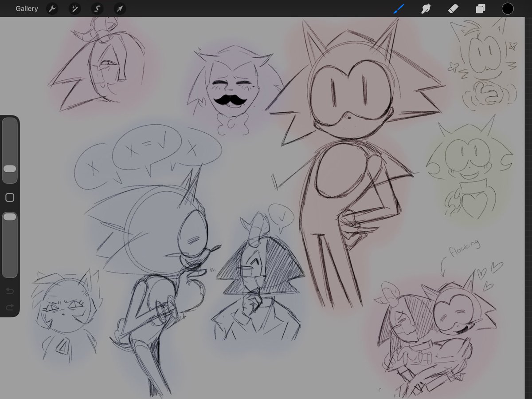Open the Adjustments magic wand menu

pyautogui.click(x=74, y=8)
